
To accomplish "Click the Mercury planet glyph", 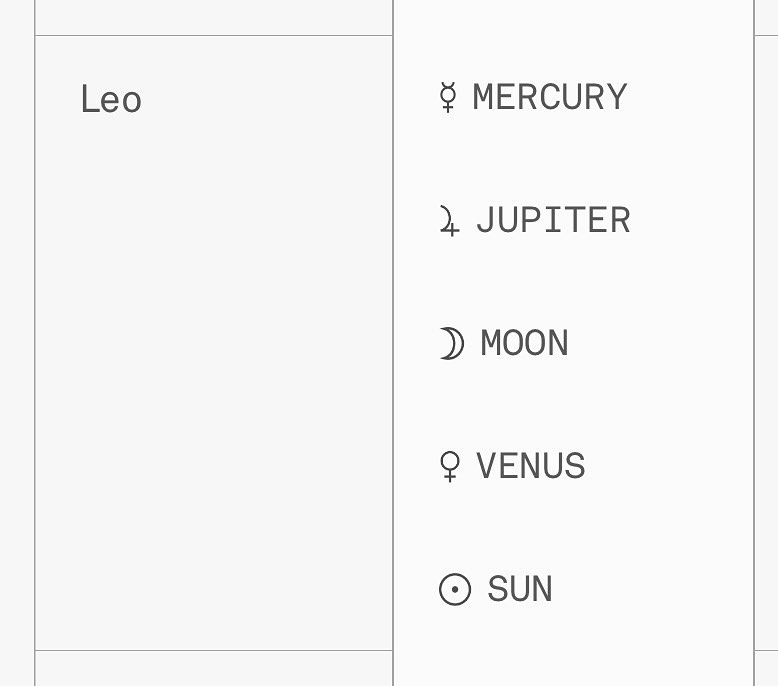I will coord(448,98).
